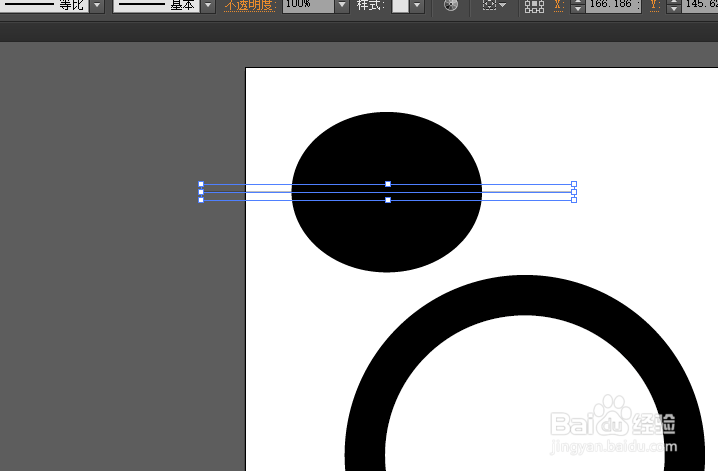This screenshot has width=718, height=471.
Task: Open the 样式 style dropdown arrow
Action: pyautogui.click(x=417, y=5)
